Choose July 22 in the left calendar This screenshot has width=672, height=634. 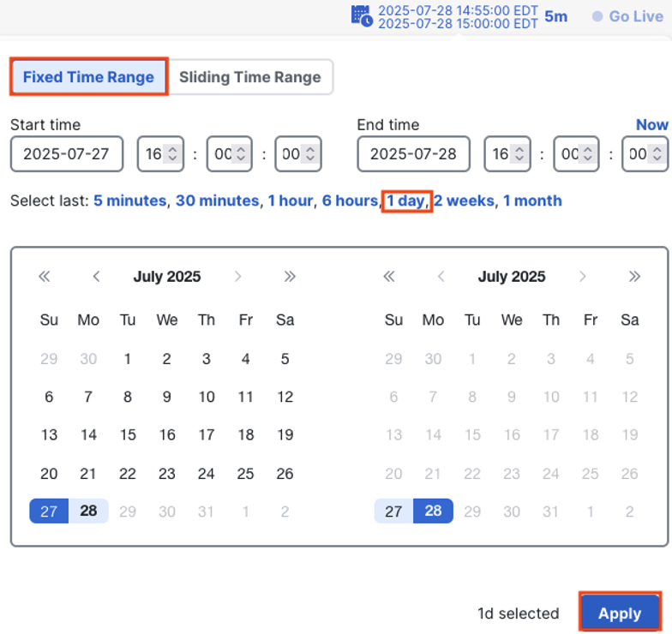tap(128, 473)
